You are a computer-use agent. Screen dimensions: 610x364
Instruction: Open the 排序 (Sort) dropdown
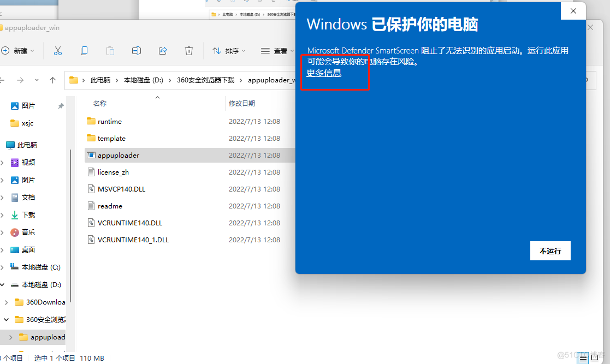click(x=229, y=51)
